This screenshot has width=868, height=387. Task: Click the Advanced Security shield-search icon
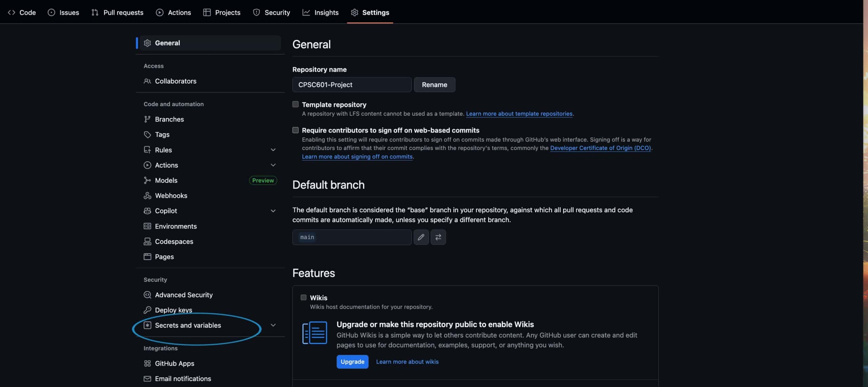tap(147, 295)
